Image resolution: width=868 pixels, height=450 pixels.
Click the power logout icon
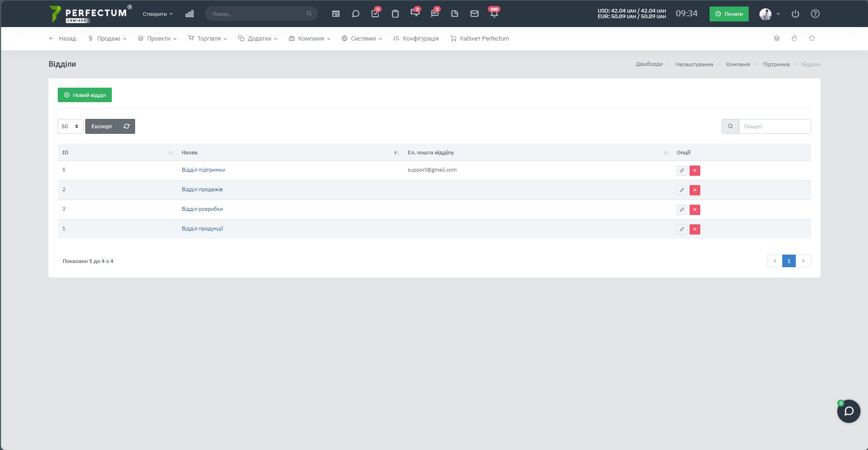click(795, 14)
